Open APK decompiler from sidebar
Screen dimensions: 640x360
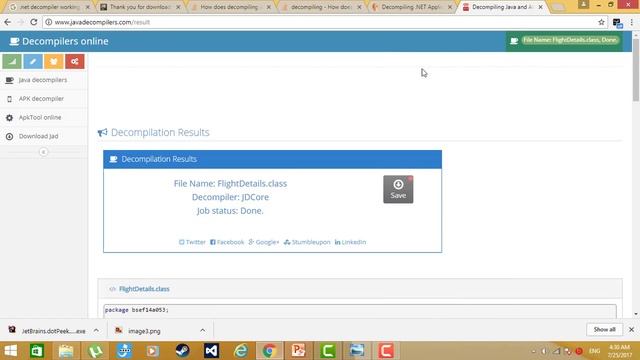click(x=43, y=99)
